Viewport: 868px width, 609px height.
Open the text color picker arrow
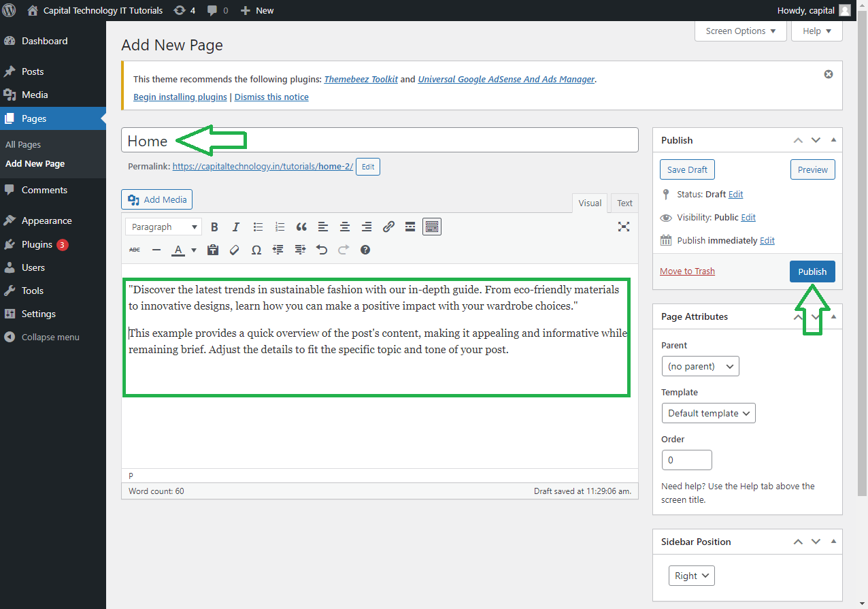pyautogui.click(x=194, y=250)
